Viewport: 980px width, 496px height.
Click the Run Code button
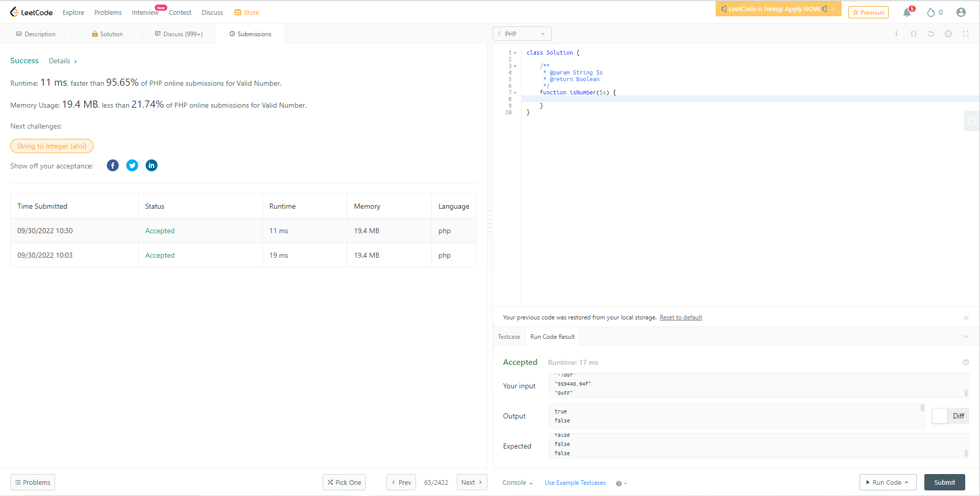[x=888, y=482]
